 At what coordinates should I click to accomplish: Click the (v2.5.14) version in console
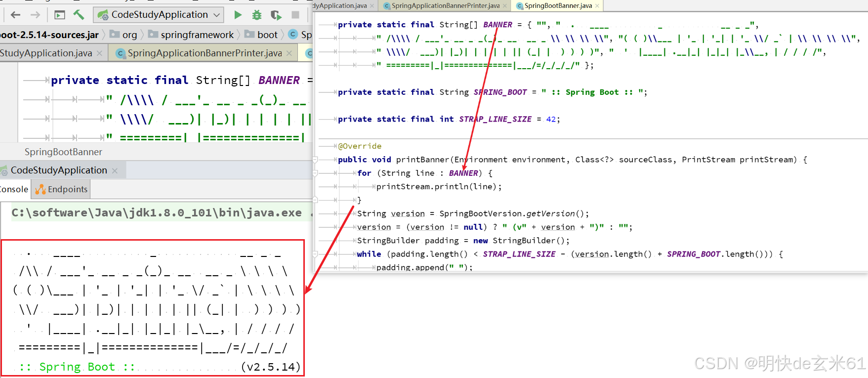click(x=271, y=367)
